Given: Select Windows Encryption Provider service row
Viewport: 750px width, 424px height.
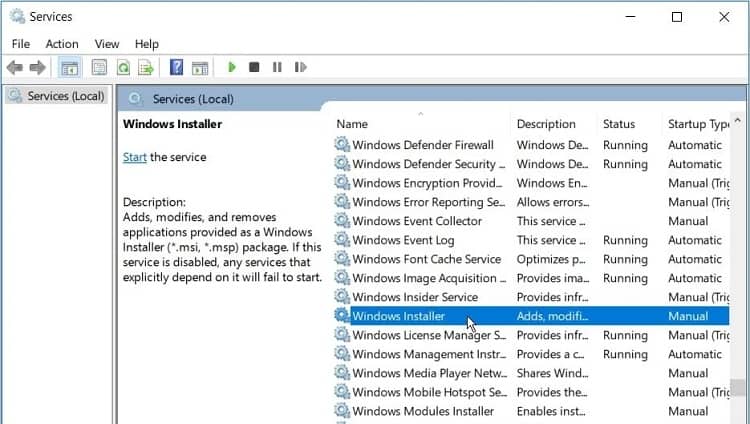Looking at the screenshot, I should click(x=531, y=183).
